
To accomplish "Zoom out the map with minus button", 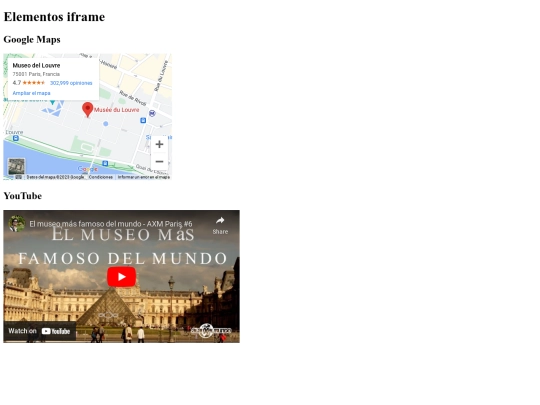I will click(159, 162).
